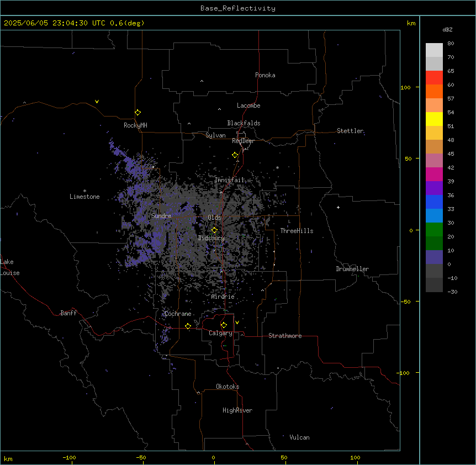
Task: Click the Vulcan label
Action: (x=300, y=437)
